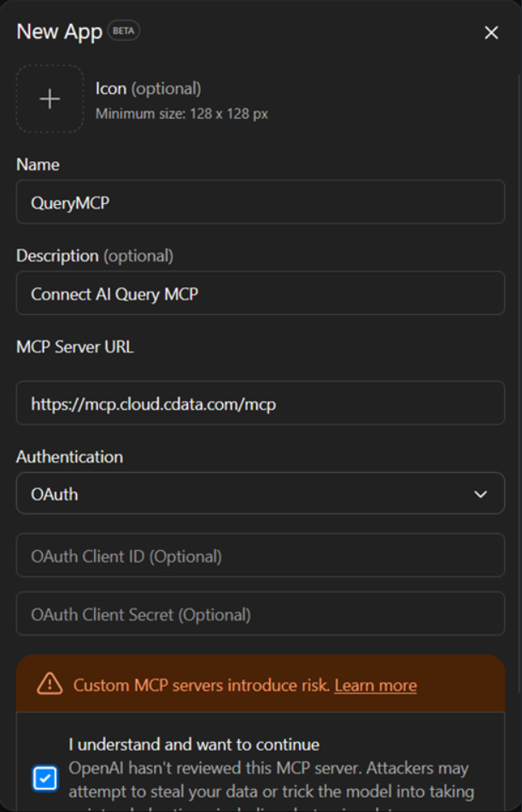Click the OAuth Client Secret field

click(261, 614)
